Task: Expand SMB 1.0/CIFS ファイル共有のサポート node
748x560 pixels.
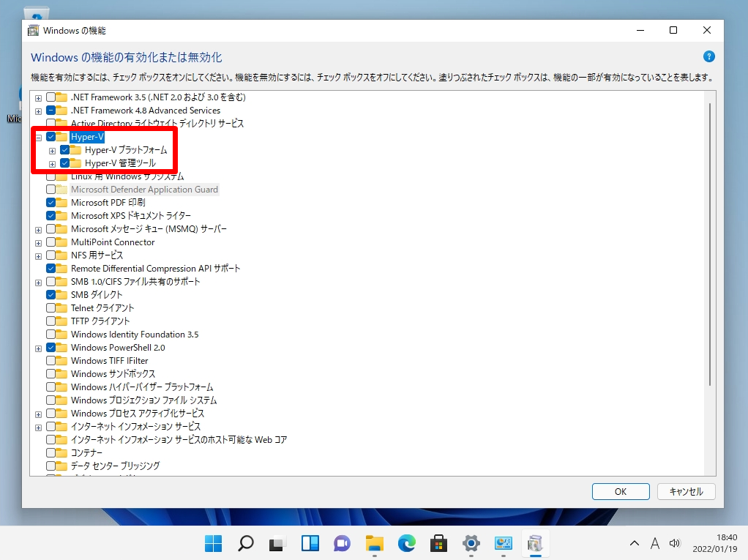Action: [38, 283]
